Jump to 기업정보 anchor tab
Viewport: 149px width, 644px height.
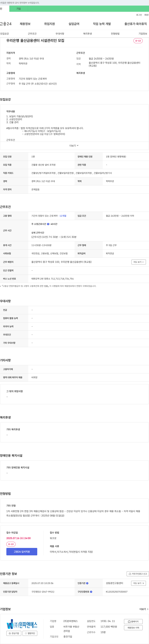[x=143, y=33]
